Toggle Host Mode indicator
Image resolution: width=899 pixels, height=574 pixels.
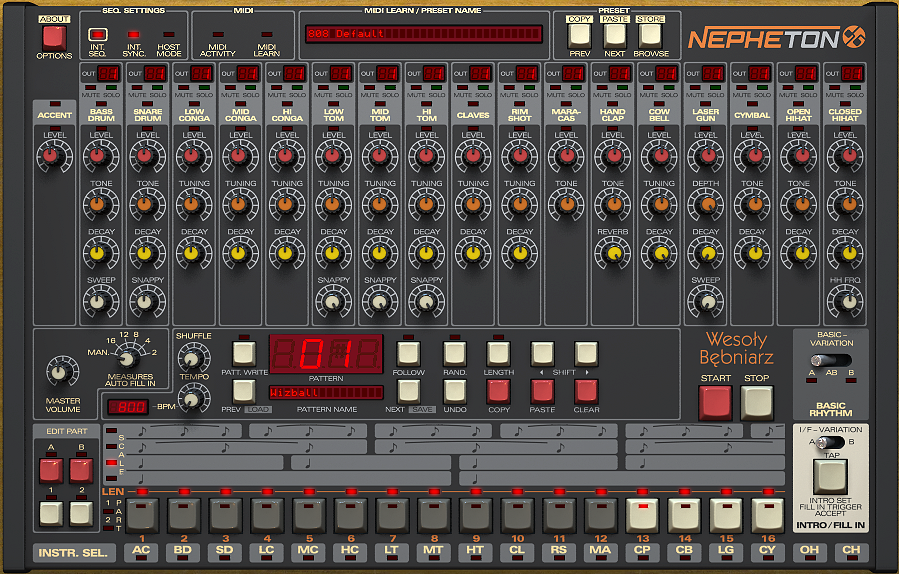point(169,34)
